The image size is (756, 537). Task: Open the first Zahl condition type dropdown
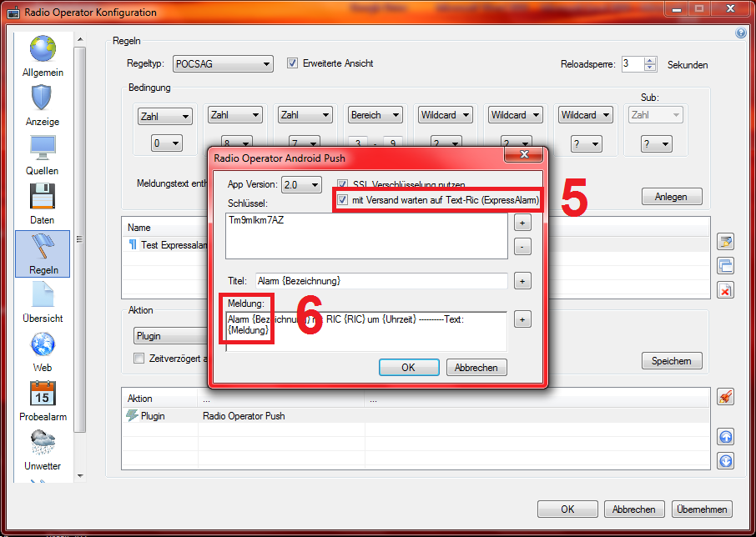click(x=165, y=117)
